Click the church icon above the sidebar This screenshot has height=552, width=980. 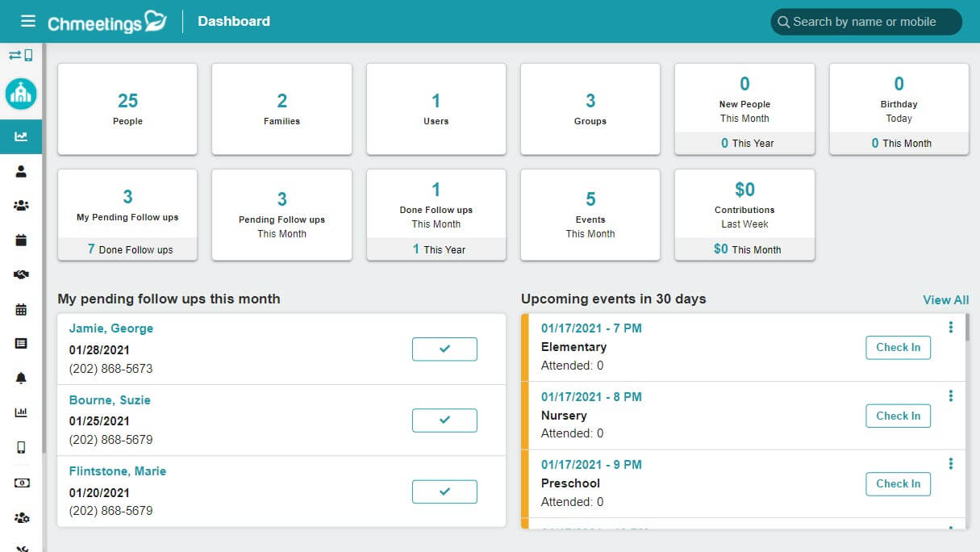[21, 94]
